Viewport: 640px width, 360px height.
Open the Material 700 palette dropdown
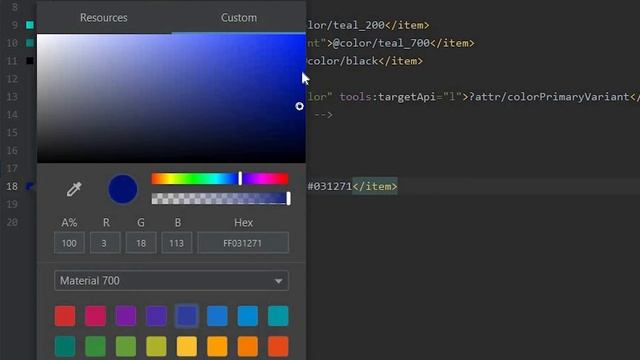point(171,281)
